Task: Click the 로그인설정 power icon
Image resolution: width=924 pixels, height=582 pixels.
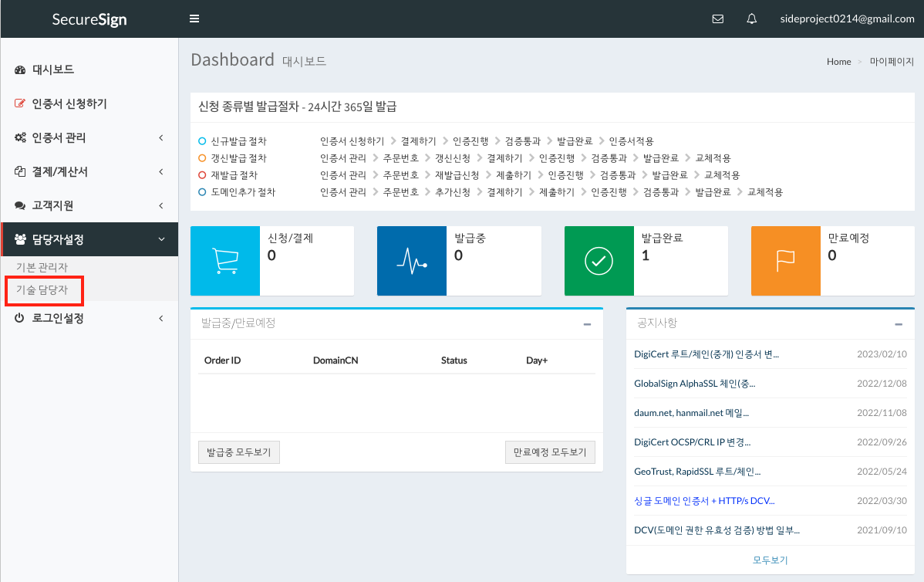Action: [x=19, y=318]
